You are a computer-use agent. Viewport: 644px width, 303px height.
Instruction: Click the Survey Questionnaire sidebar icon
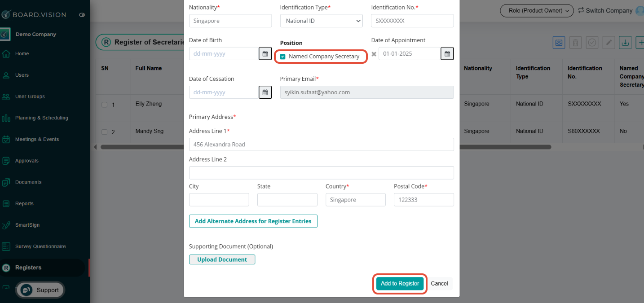[x=6, y=246]
